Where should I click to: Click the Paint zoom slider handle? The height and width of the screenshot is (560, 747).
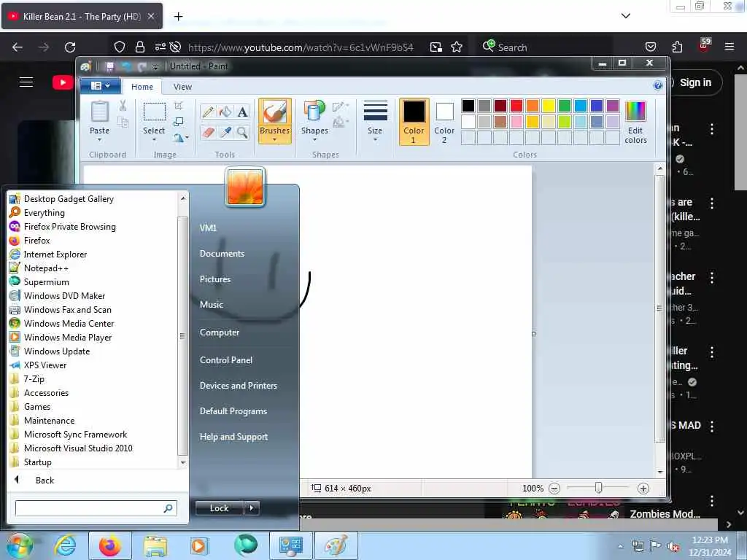click(x=598, y=488)
